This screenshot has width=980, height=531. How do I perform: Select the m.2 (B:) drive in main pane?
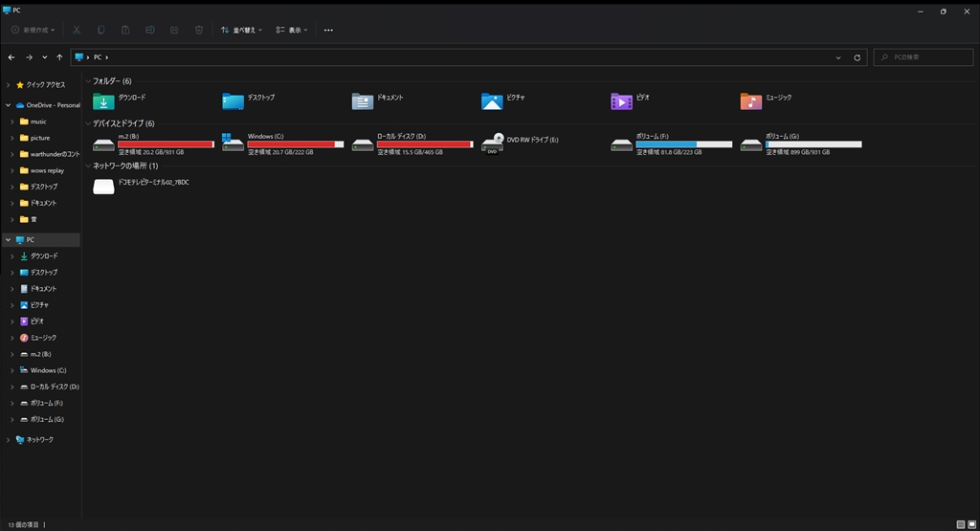(x=153, y=144)
